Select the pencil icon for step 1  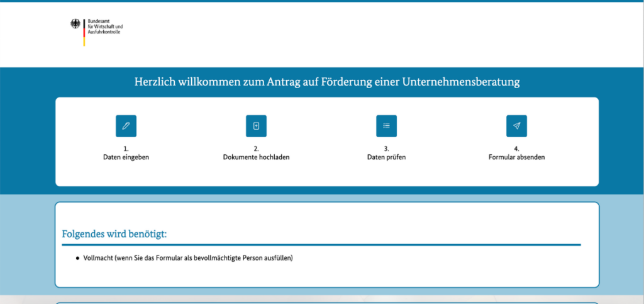[x=126, y=126]
